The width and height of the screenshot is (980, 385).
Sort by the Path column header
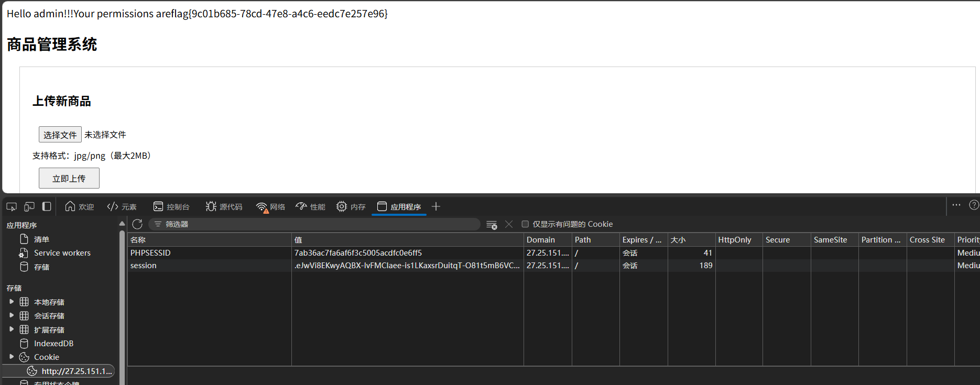click(x=595, y=240)
